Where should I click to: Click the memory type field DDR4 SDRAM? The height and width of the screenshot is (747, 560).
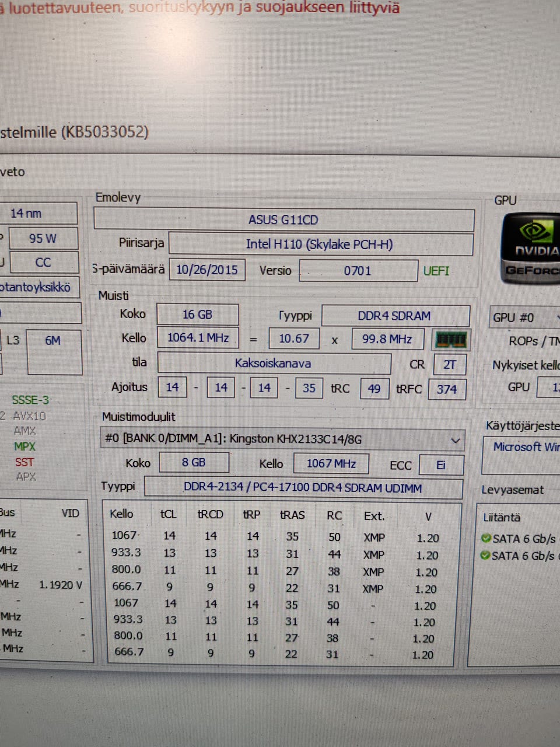coord(395,316)
